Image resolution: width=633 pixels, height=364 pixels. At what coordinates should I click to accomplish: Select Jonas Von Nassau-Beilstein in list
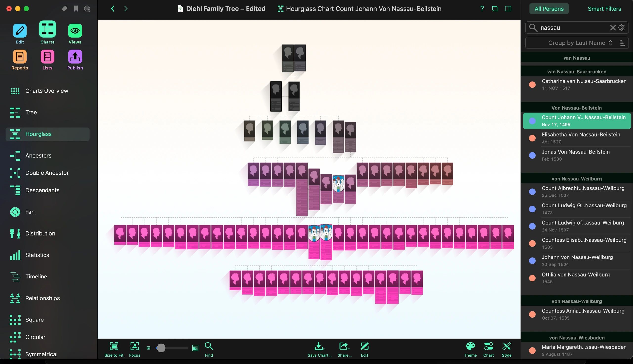pos(575,155)
